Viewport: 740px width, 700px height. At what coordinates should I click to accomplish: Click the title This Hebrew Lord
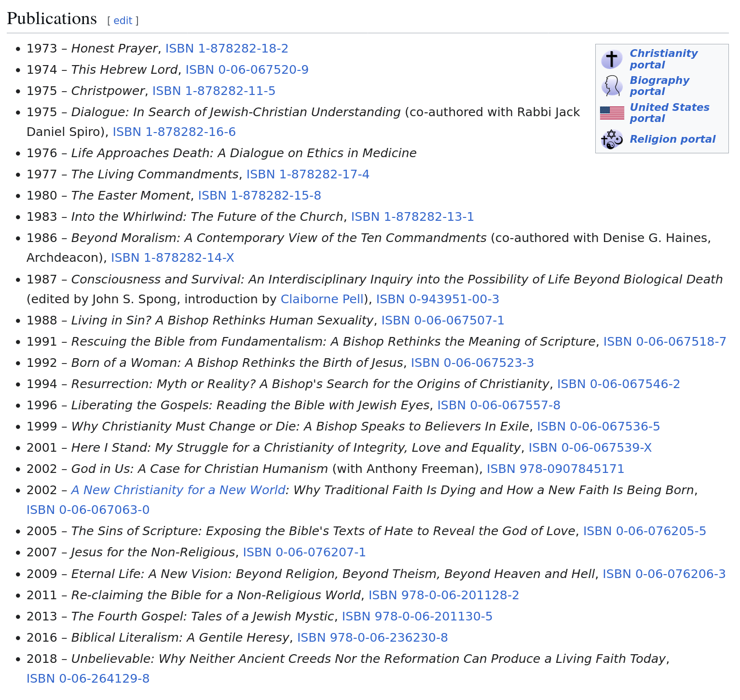pyautogui.click(x=124, y=70)
